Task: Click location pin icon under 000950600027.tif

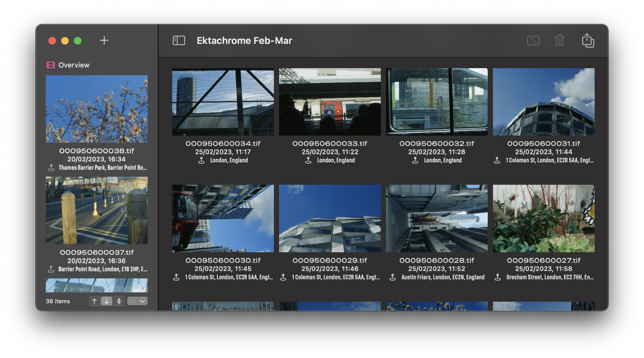Action: coord(498,277)
